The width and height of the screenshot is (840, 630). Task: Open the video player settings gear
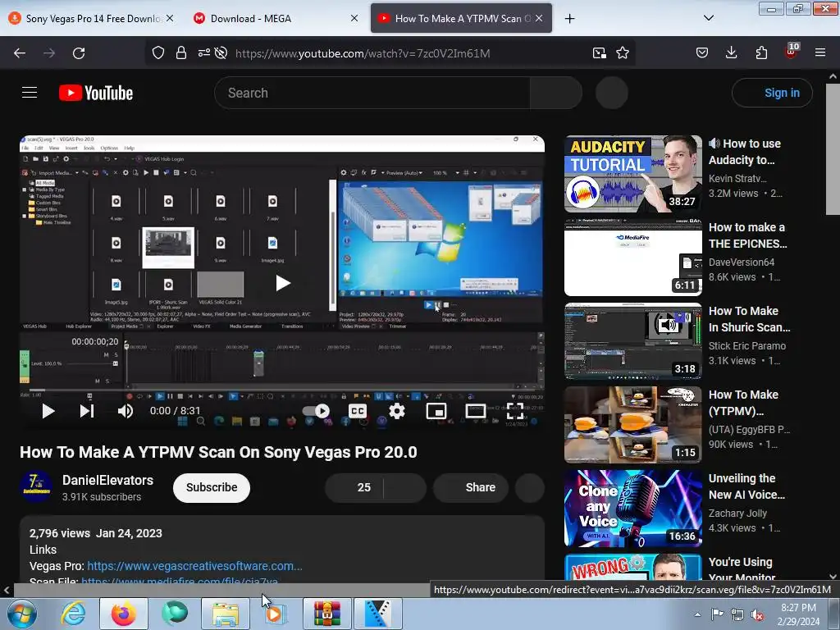pyautogui.click(x=397, y=411)
